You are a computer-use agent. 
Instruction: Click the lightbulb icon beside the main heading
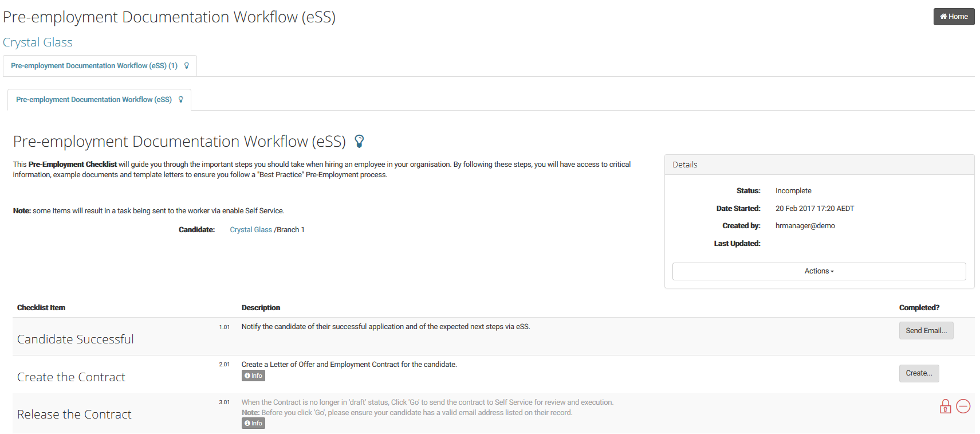[359, 141]
